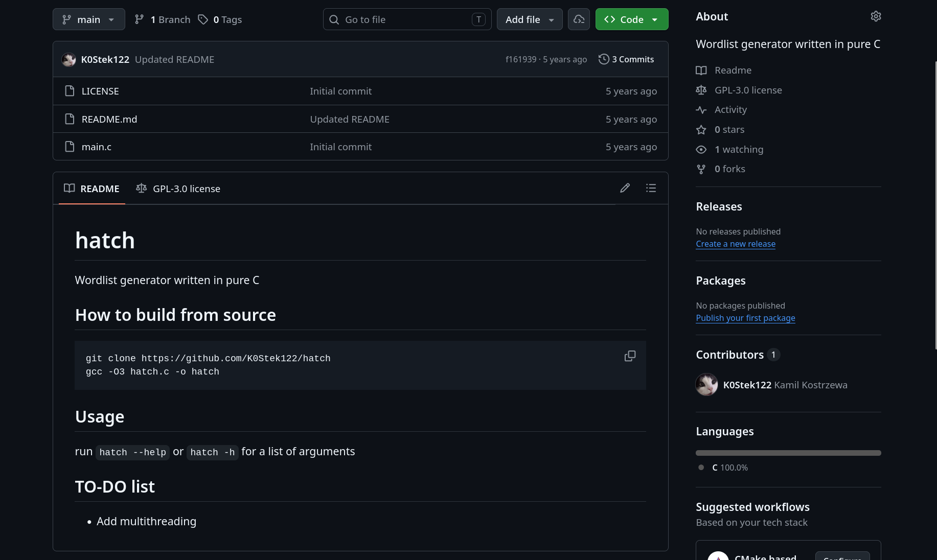Click K0Stek122 avatar in commit header
The width and height of the screenshot is (937, 560).
(x=68, y=60)
